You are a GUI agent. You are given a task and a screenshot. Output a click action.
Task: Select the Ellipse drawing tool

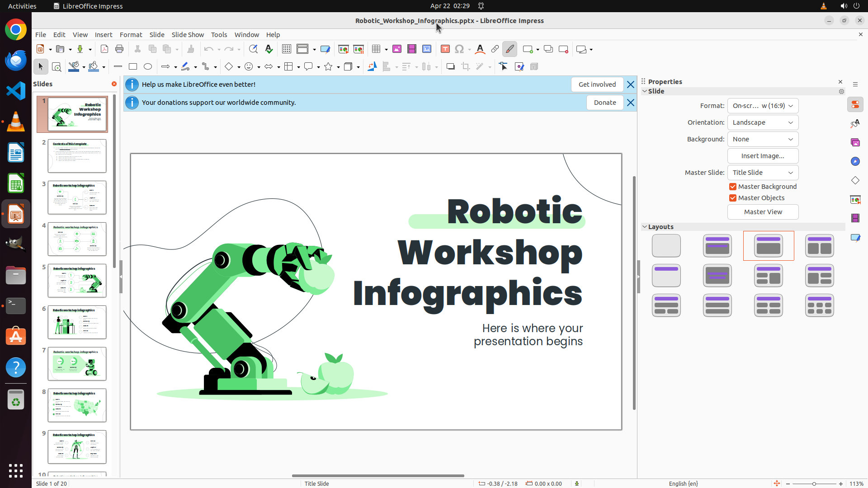[x=148, y=67]
